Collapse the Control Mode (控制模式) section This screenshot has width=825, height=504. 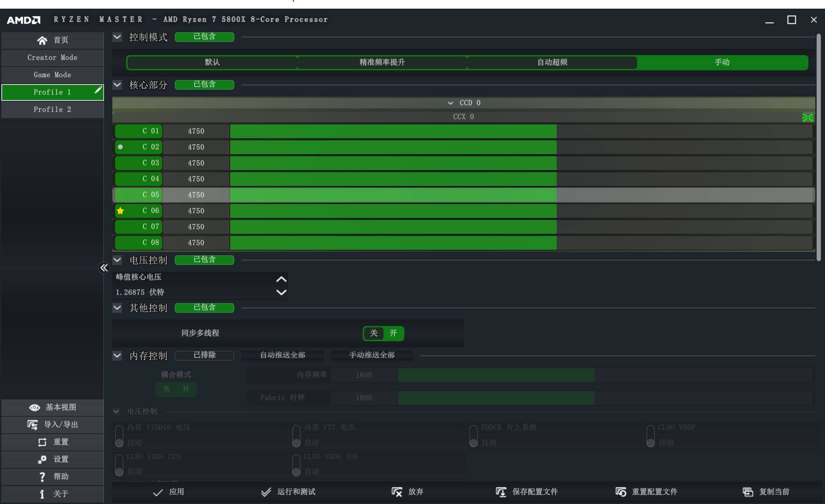[x=117, y=37]
